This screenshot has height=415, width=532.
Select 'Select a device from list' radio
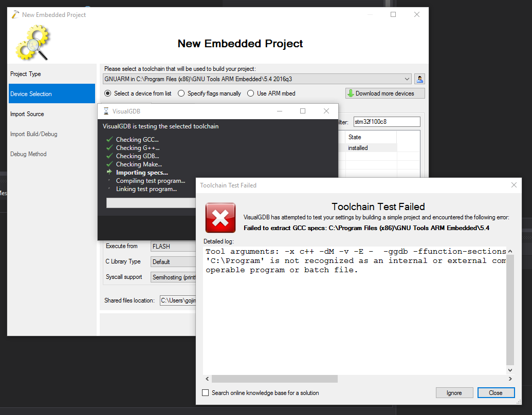(x=107, y=93)
